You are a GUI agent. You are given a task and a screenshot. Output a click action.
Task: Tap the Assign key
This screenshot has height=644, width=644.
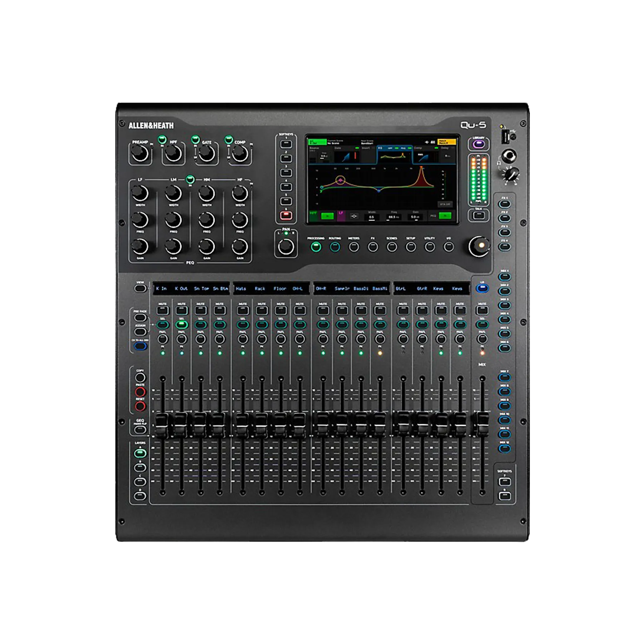(x=140, y=332)
